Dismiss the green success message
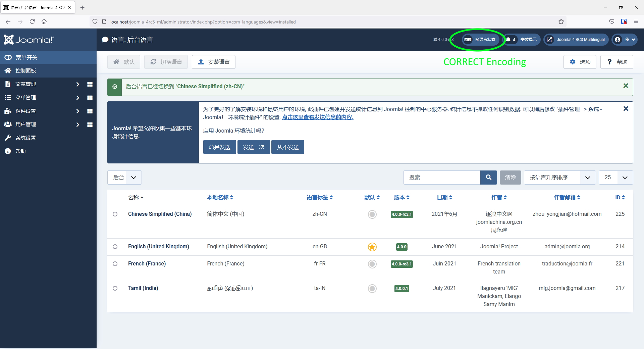Screen dimensions: 644x349 tap(626, 86)
